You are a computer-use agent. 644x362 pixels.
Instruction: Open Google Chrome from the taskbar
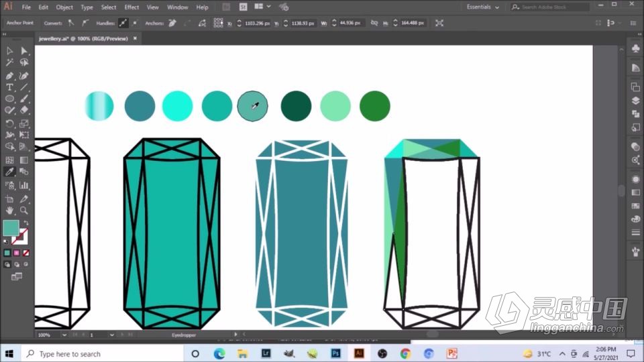click(405, 353)
